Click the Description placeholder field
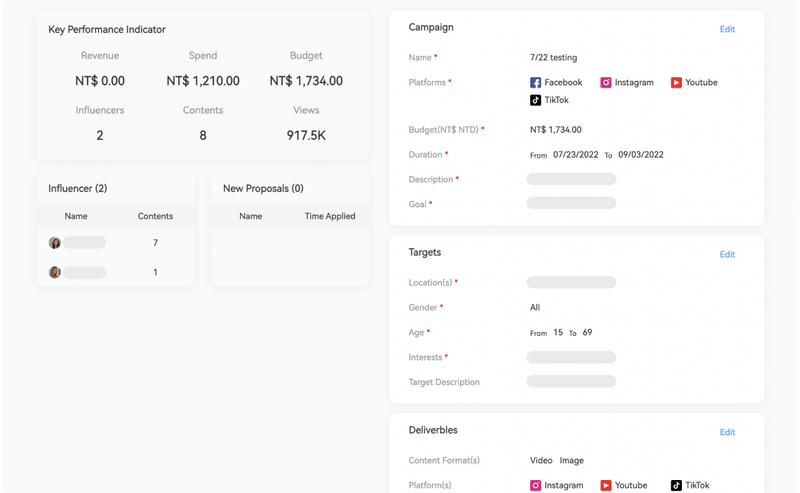This screenshot has height=493, width=800. (x=571, y=179)
